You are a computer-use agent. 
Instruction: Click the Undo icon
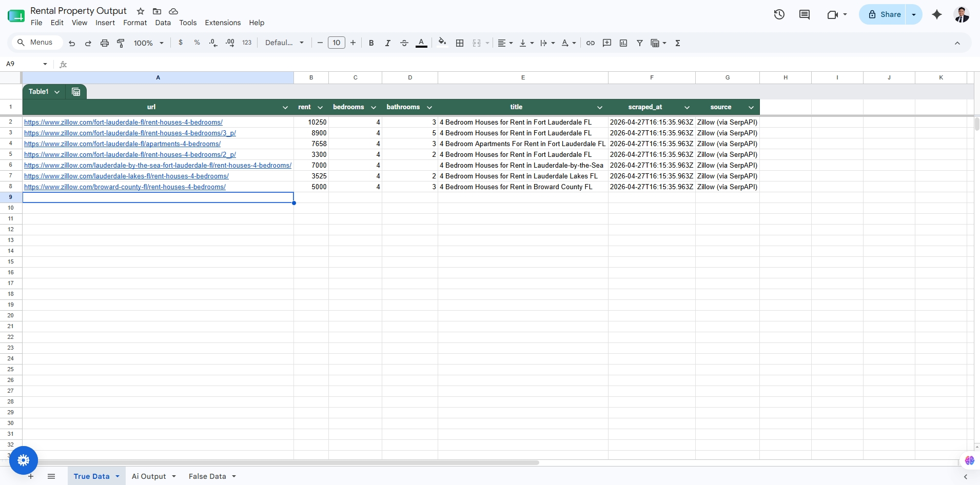72,43
